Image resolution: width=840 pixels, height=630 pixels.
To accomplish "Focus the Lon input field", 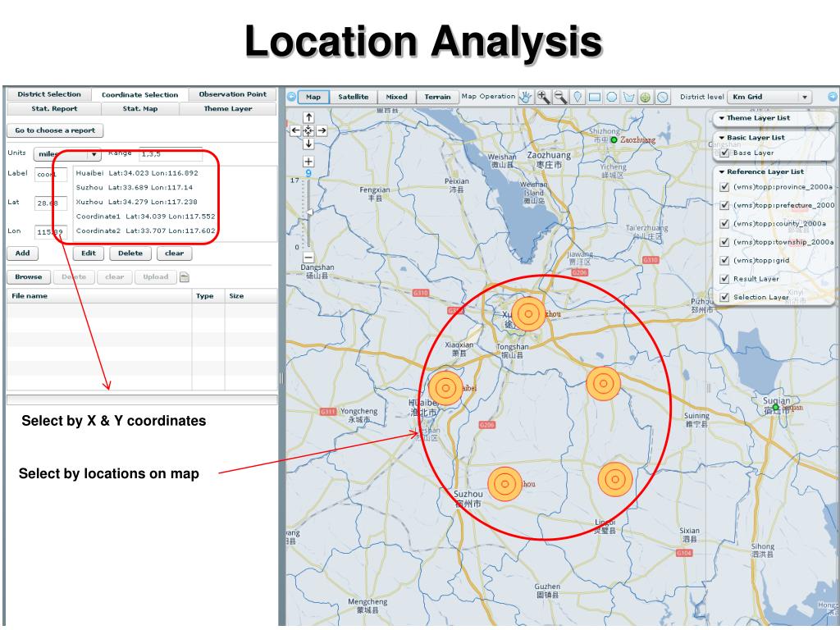I will [x=51, y=232].
